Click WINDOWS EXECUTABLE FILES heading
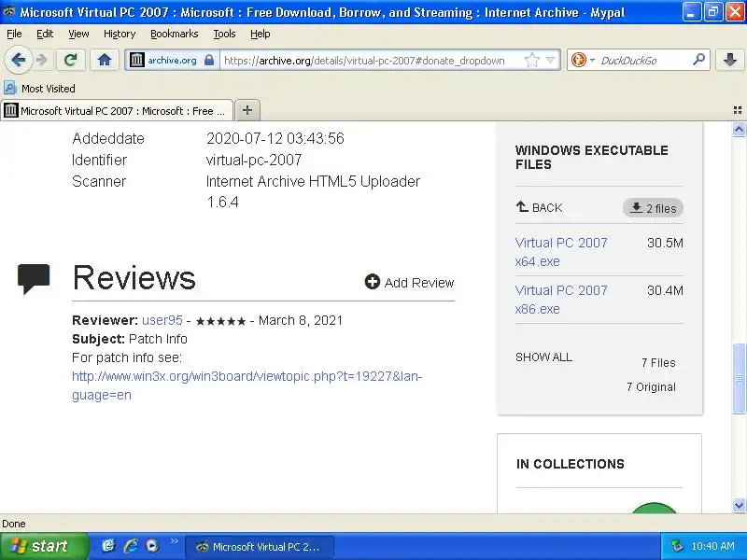Image resolution: width=747 pixels, height=560 pixels. pos(592,157)
